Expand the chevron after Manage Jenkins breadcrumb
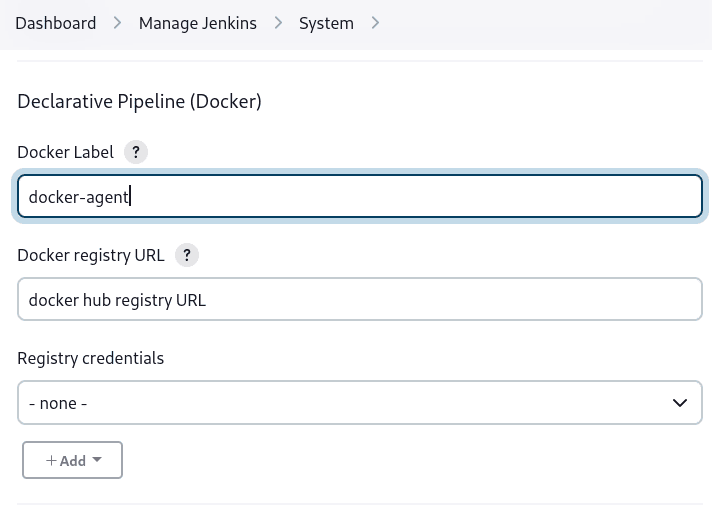712x508 pixels. 278,23
